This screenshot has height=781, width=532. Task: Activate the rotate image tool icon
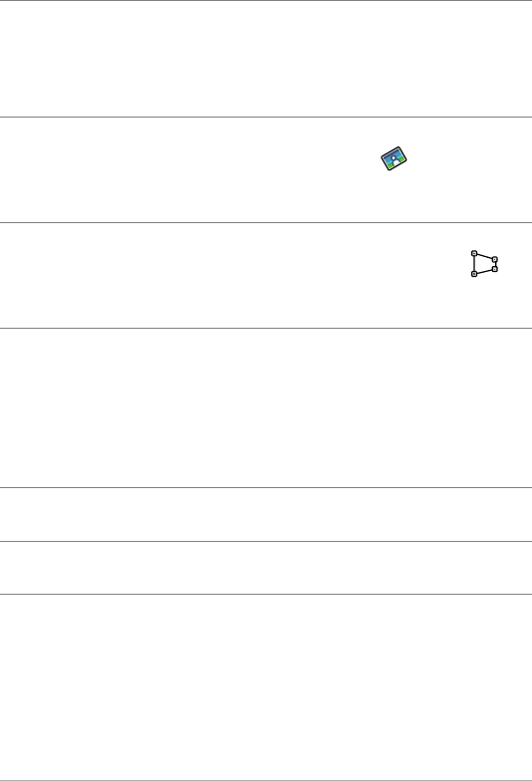[x=395, y=158]
